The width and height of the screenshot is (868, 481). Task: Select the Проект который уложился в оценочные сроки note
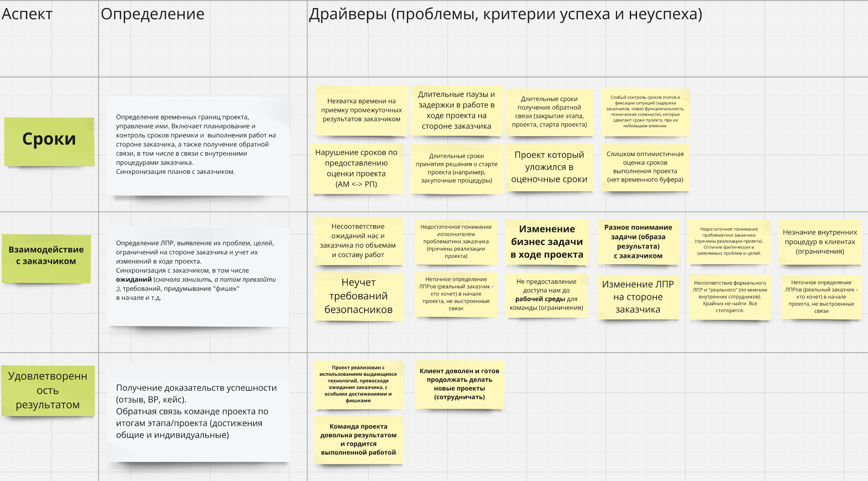550,167
